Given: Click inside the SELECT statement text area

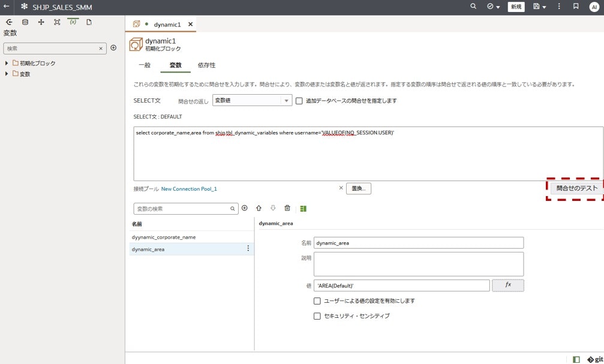Looking at the screenshot, I should (x=368, y=154).
